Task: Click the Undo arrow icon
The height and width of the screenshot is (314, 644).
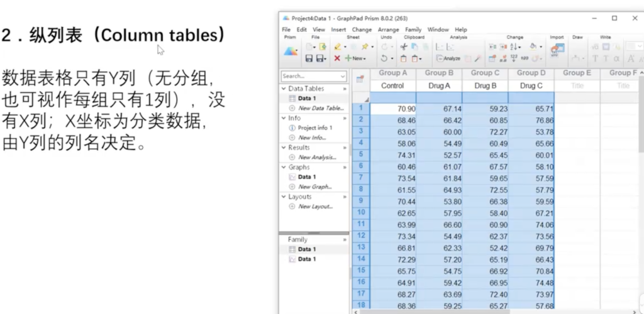Action: pos(384,58)
